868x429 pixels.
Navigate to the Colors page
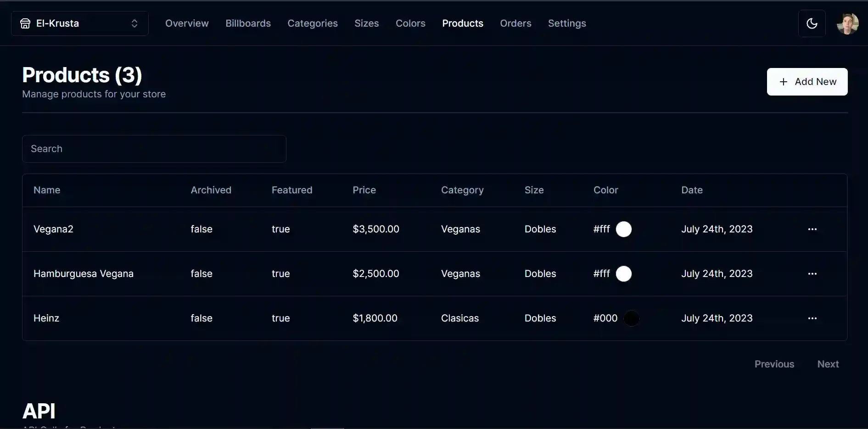tap(410, 23)
